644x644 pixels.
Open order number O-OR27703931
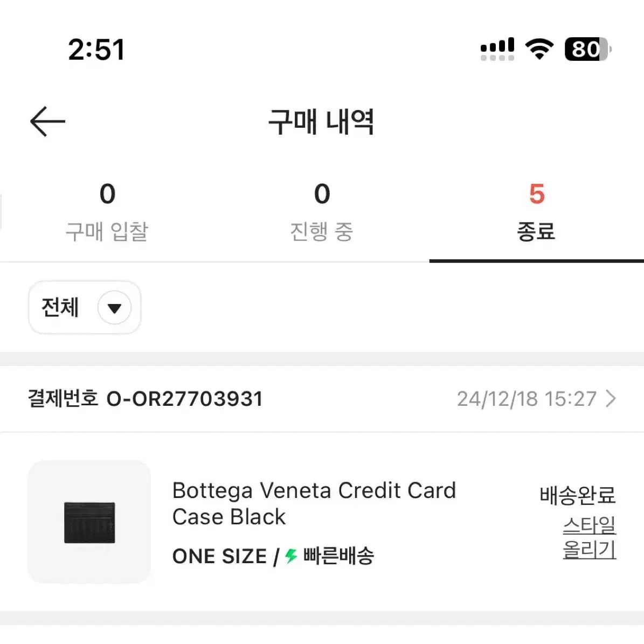click(x=145, y=399)
